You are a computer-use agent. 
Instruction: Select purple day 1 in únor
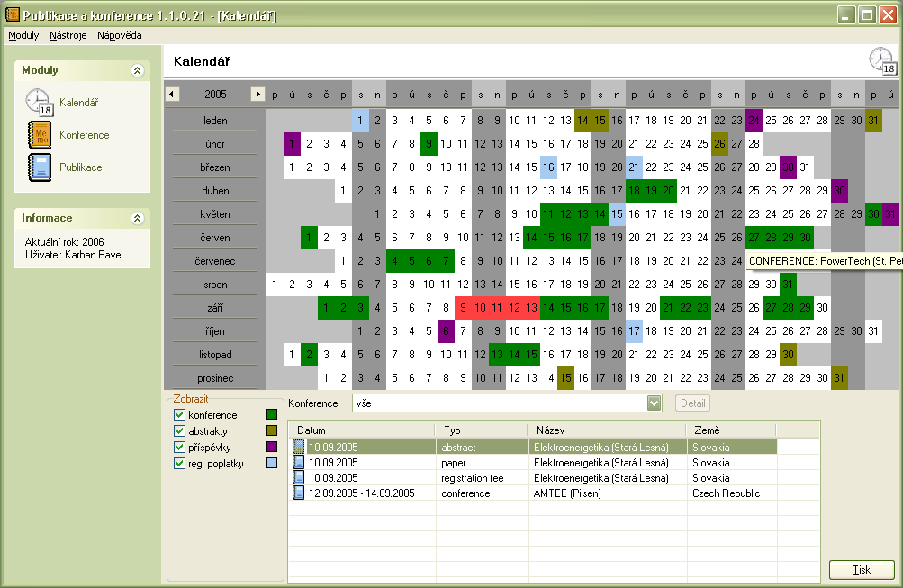[292, 144]
